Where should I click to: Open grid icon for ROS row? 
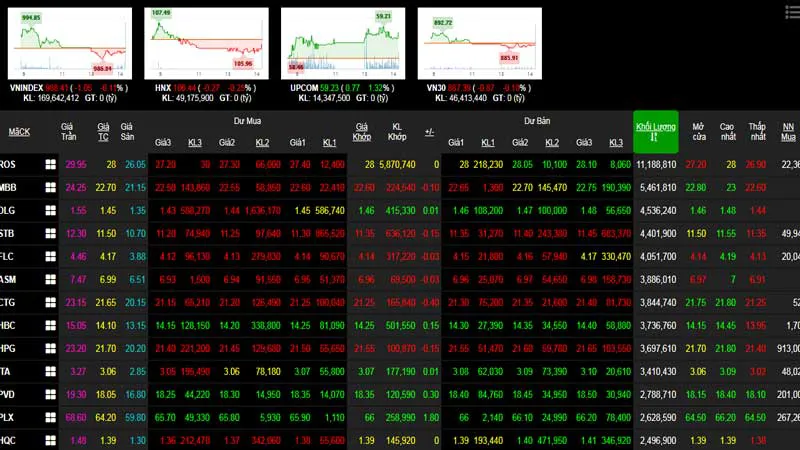click(51, 164)
